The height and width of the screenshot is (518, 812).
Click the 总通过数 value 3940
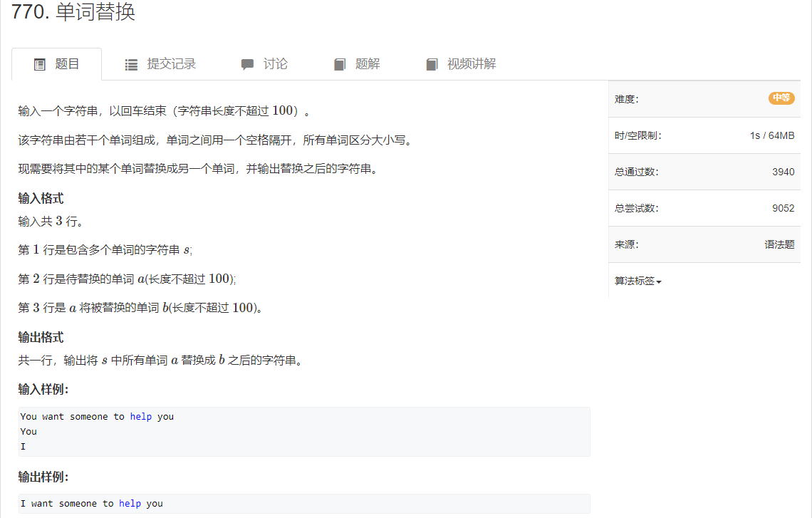[782, 171]
